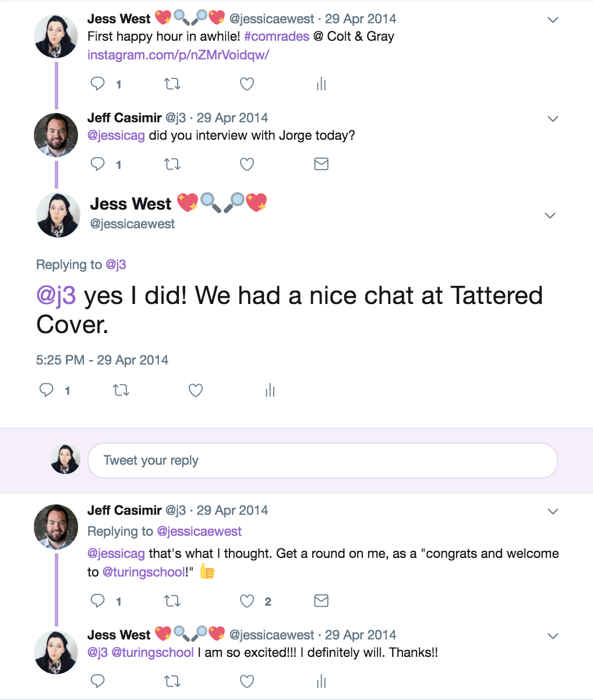Reply to the 'so excited' tweet
The width and height of the screenshot is (593, 700).
tap(98, 681)
